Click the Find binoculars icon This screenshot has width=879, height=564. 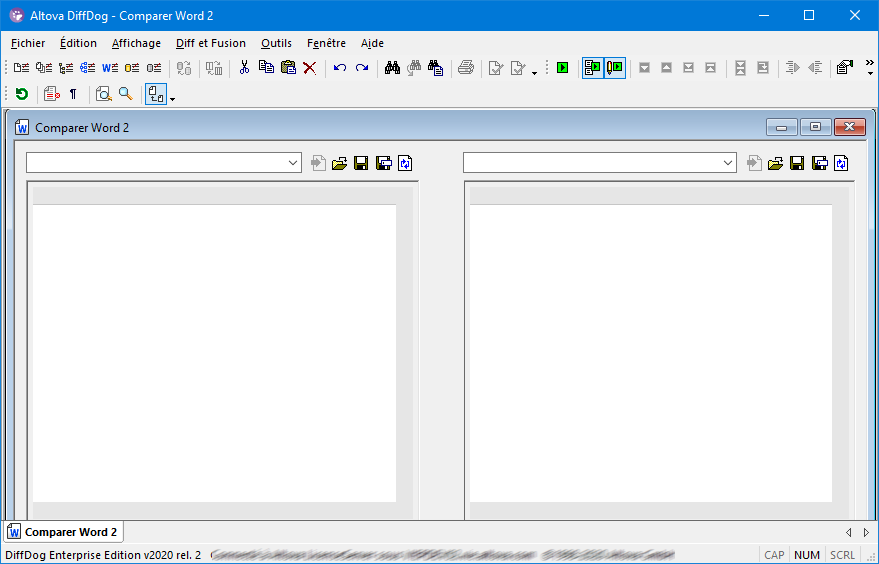click(392, 68)
